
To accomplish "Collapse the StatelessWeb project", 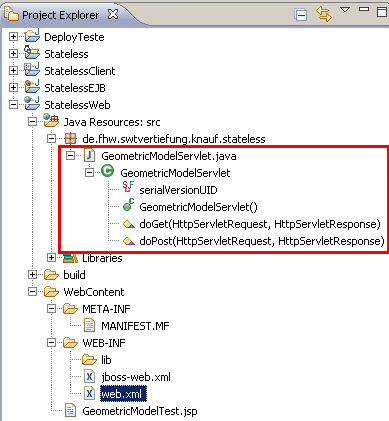I will 13,104.
